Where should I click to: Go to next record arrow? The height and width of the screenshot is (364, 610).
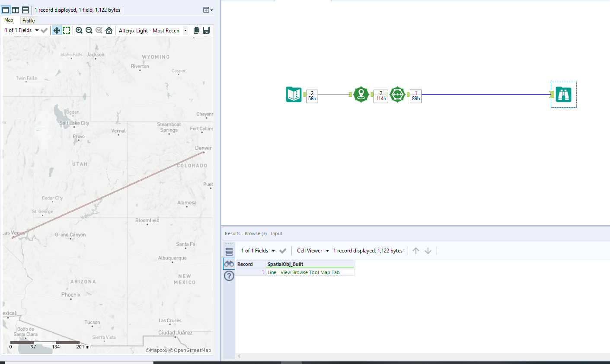point(428,251)
